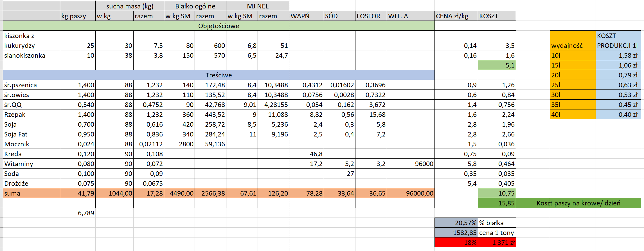The image size is (644, 251).
Task: Select the red 18% cell
Action: coord(456,243)
